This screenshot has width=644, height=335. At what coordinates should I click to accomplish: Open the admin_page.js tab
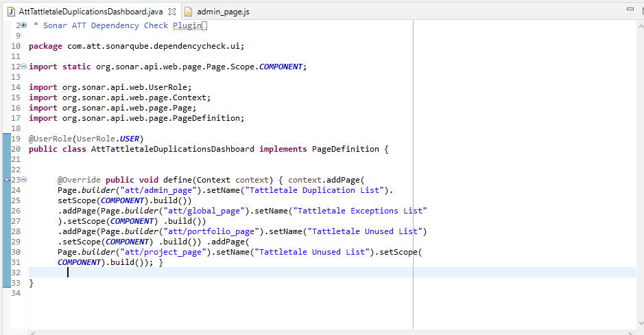[223, 12]
